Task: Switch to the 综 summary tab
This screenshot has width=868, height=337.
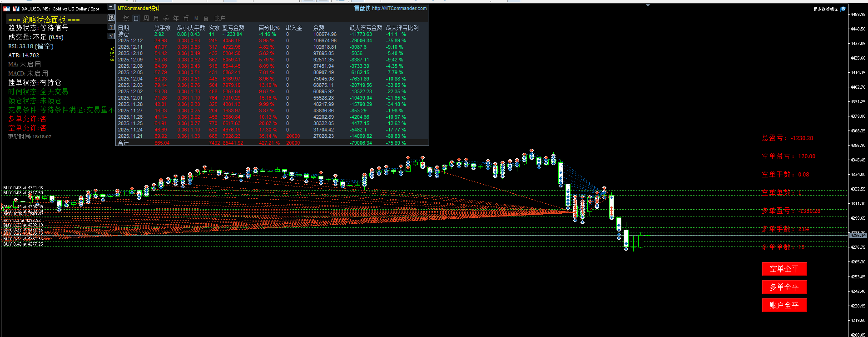Action: 126,18
